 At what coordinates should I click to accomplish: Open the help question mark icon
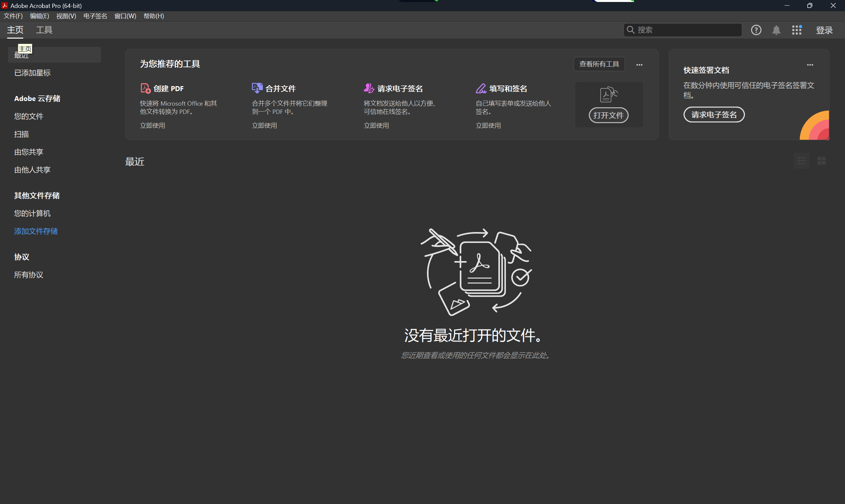[x=756, y=30]
